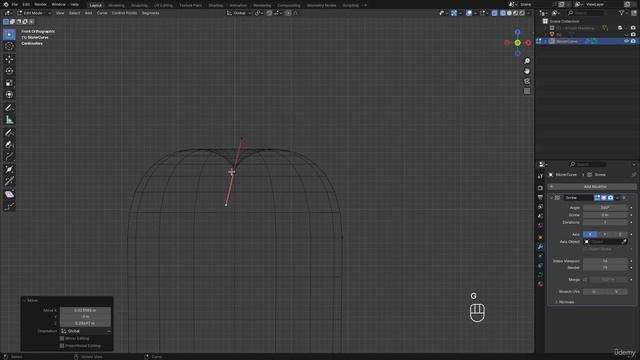Click the pan view hand icon
Screen dimensions: 640x360
(527, 71)
